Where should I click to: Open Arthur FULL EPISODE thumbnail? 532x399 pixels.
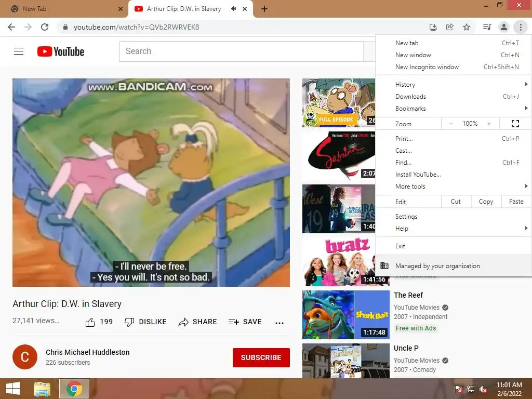[339, 103]
